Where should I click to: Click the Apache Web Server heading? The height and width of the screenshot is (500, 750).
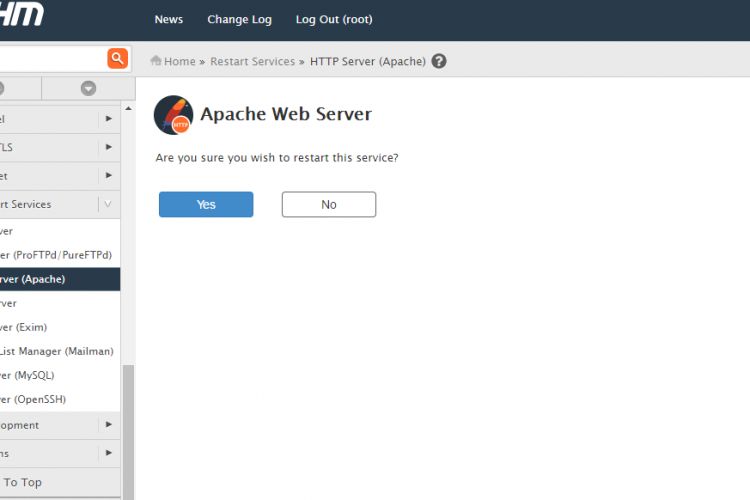286,114
